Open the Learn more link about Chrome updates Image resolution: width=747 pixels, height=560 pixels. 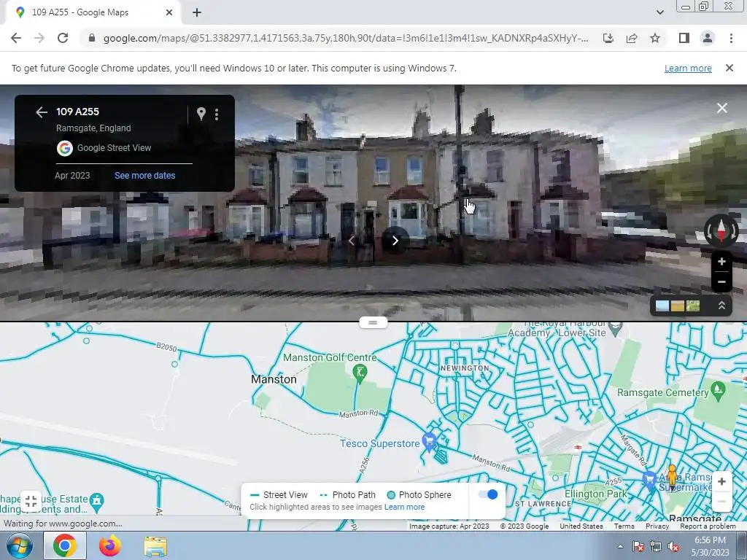tap(688, 68)
